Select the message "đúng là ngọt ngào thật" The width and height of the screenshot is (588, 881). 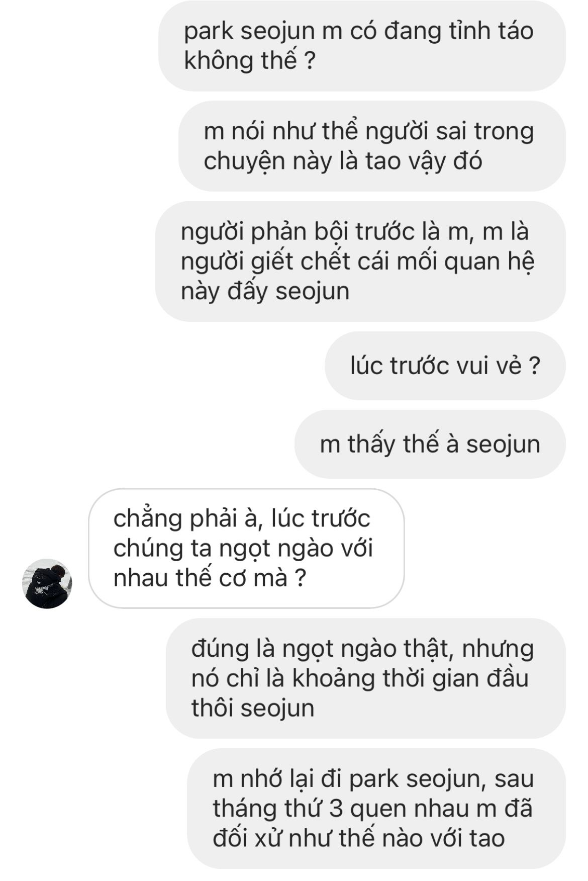[366, 678]
